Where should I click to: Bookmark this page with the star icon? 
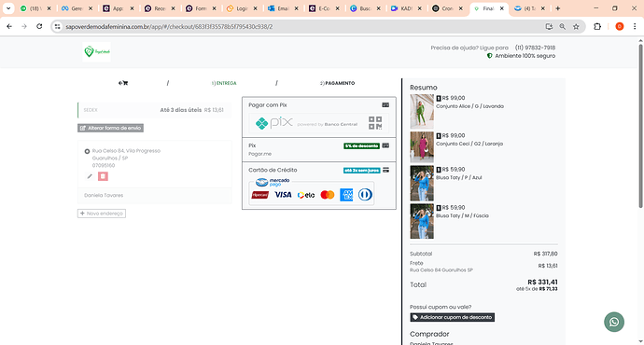[x=576, y=26]
